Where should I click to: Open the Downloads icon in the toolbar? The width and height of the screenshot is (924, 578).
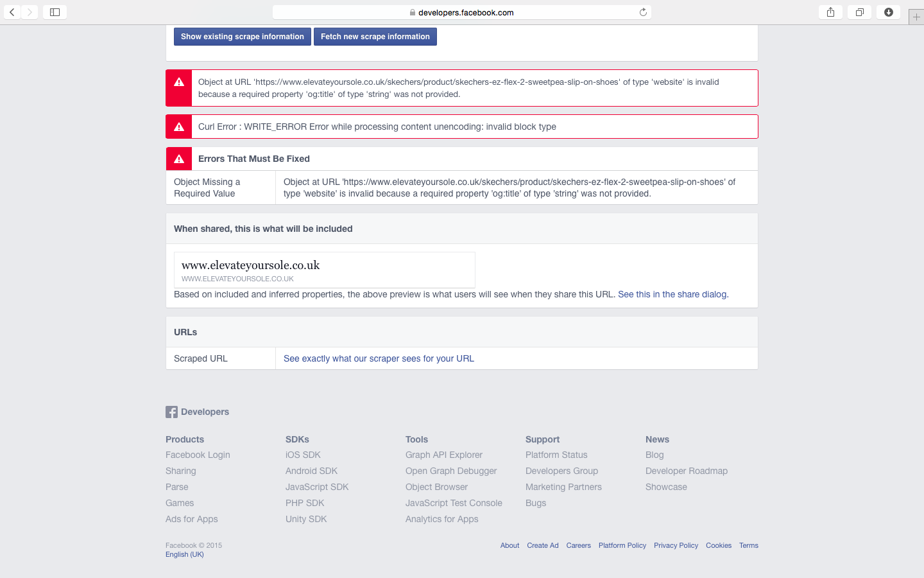tap(889, 12)
